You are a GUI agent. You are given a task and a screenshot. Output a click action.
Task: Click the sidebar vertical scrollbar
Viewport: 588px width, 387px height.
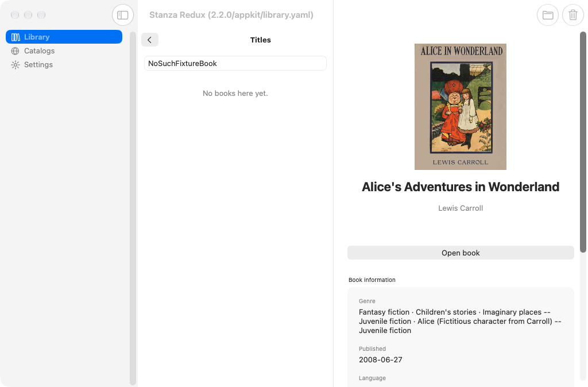pos(133,208)
